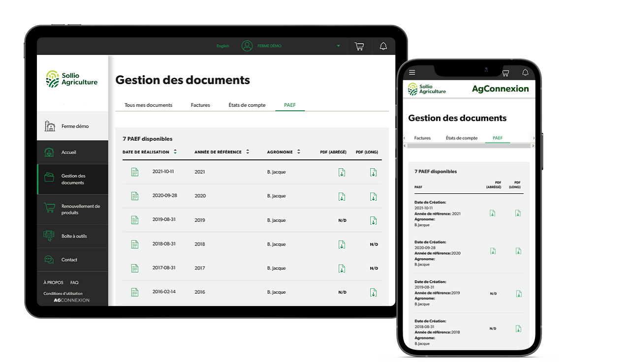Image resolution: width=630 pixels, height=364 pixels.
Task: Download long PDF for tablet 2020-09-28 row
Action: (x=374, y=196)
